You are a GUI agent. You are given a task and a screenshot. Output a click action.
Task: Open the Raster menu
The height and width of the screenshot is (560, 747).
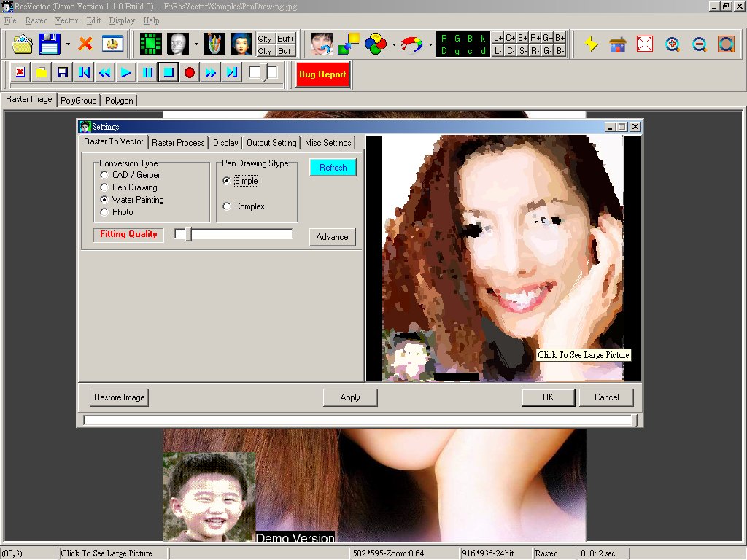[36, 20]
